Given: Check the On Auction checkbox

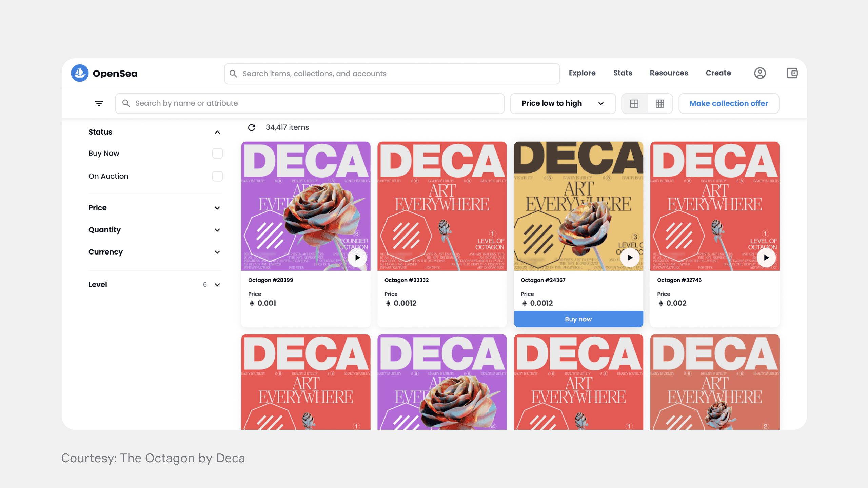Looking at the screenshot, I should pos(217,176).
